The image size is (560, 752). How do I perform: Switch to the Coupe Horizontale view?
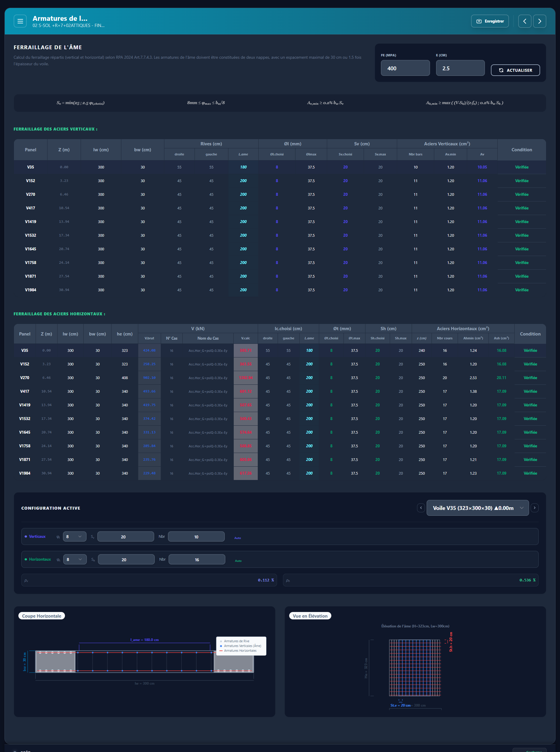(x=41, y=616)
